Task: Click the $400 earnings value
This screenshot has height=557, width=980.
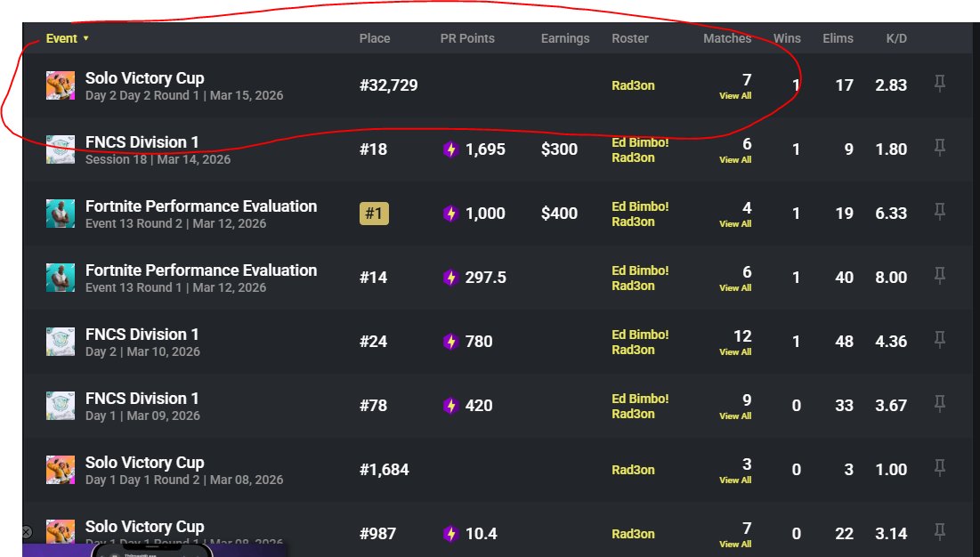Action: [559, 214]
